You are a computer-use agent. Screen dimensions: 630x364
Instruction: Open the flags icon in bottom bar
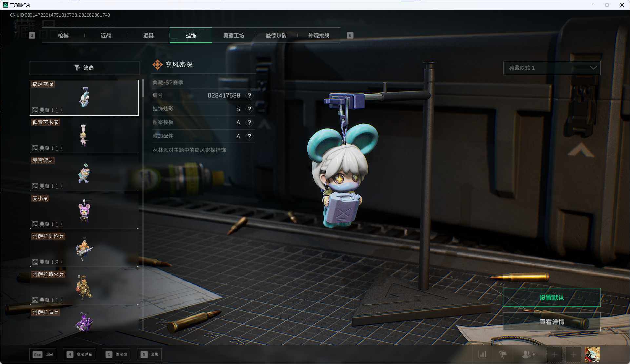[x=503, y=355]
